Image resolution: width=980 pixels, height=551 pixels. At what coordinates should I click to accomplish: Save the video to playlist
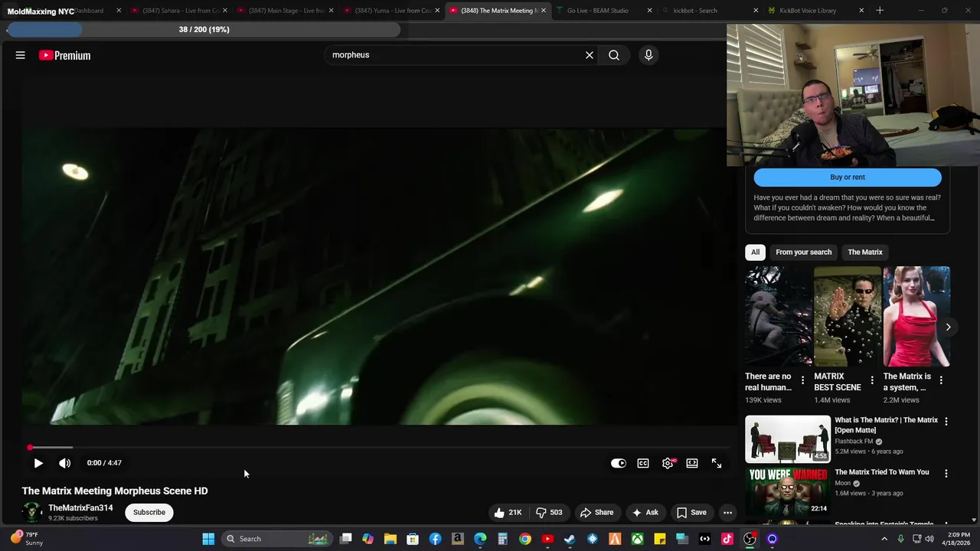click(x=691, y=513)
